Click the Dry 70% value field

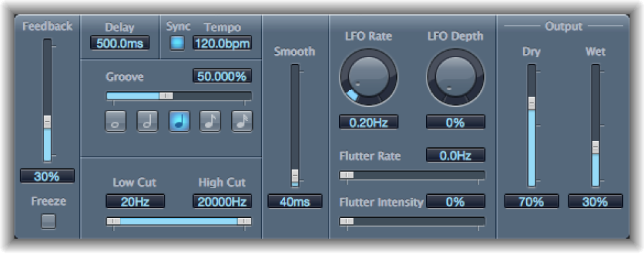531,201
